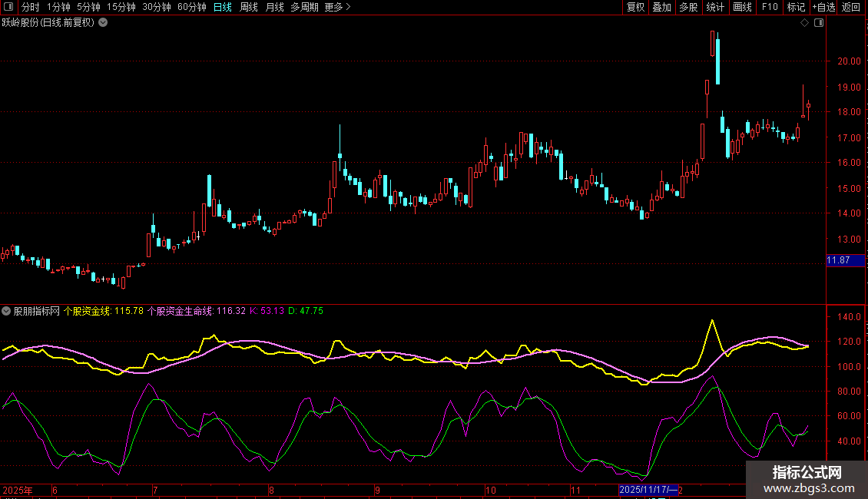
Task: Select the 30分钟 period tab
Action: [157, 7]
